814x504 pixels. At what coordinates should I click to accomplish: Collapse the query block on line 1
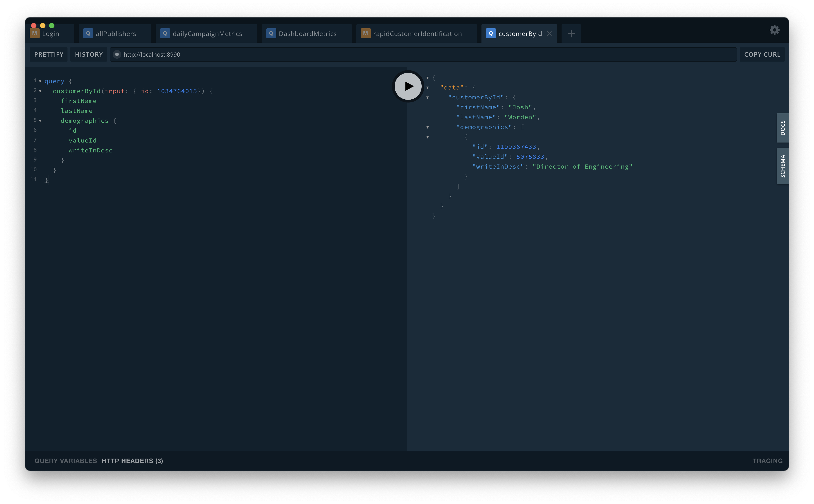[40, 81]
